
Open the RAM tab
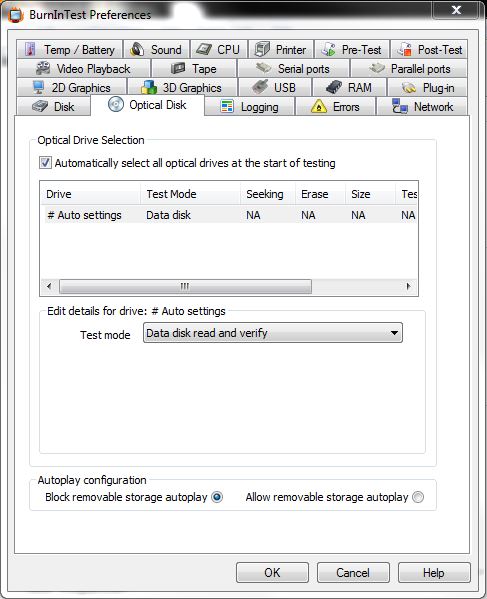349,87
